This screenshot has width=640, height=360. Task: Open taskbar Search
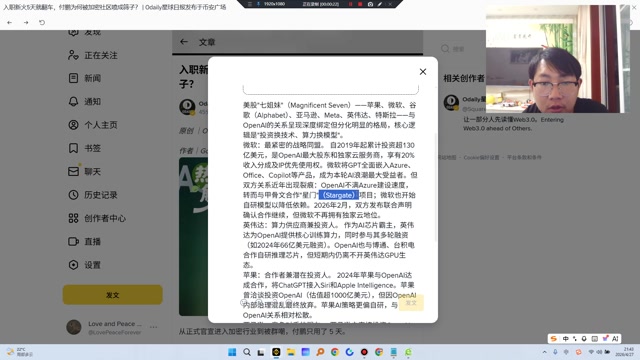[247, 352]
